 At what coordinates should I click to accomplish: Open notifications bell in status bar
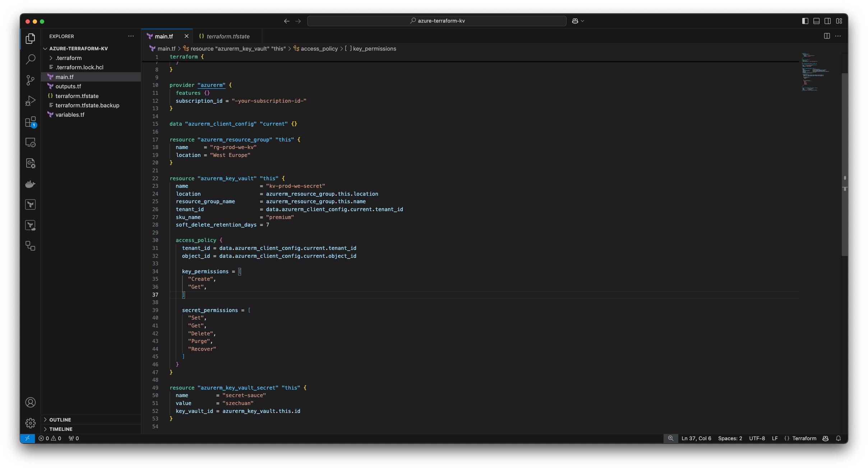point(838,438)
